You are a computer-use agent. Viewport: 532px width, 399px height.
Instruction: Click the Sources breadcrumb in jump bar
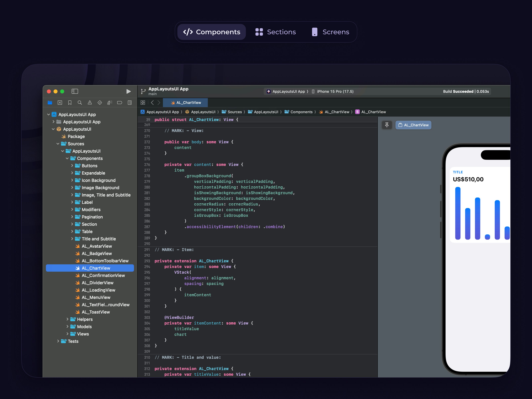pyautogui.click(x=232, y=112)
